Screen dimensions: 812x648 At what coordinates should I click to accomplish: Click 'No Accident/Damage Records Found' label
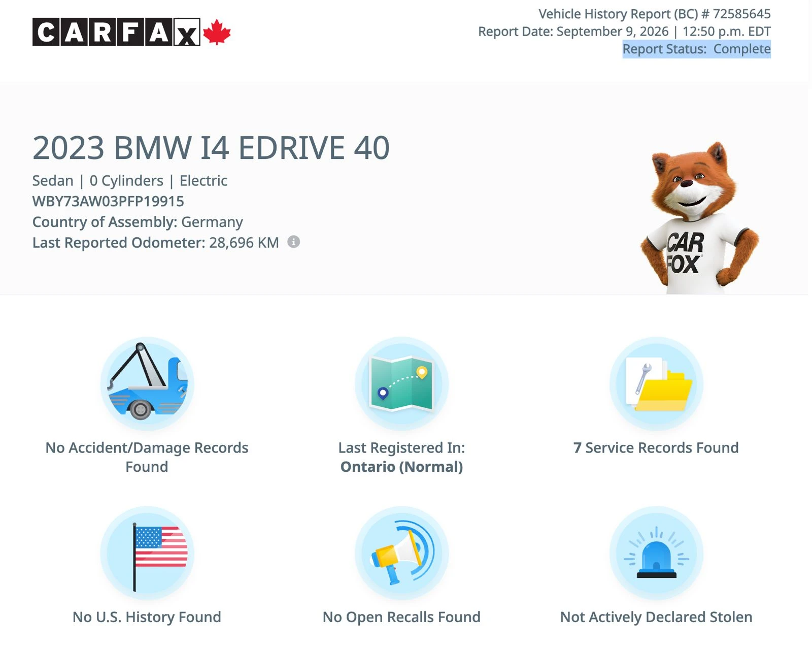pos(147,457)
